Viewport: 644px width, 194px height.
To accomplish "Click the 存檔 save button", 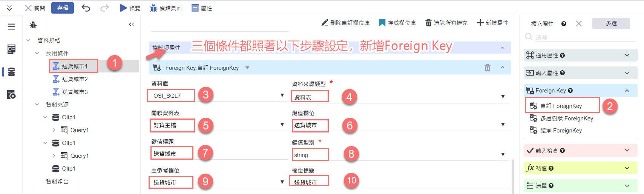I will point(63,8).
